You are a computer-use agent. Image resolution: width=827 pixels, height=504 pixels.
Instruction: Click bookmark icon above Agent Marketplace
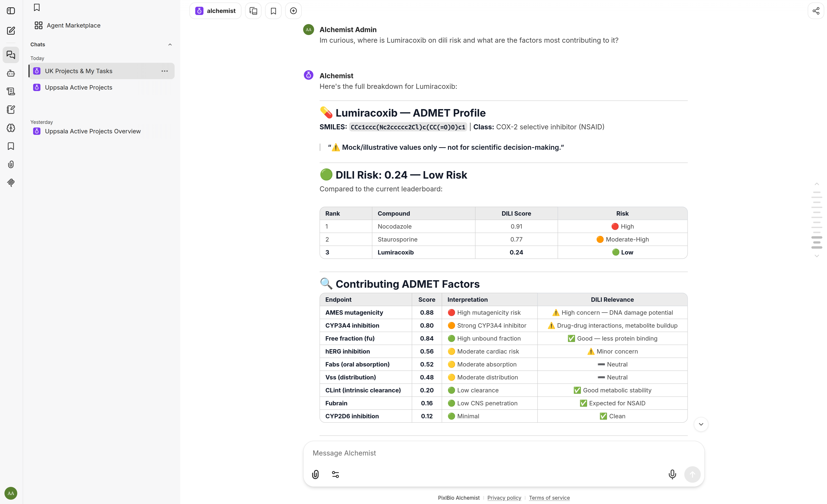tap(37, 7)
